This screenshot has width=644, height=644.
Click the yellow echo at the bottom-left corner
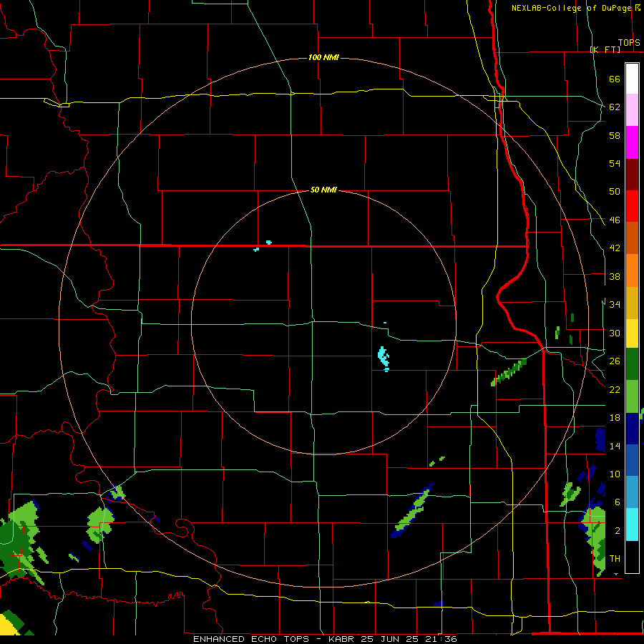point(8,624)
